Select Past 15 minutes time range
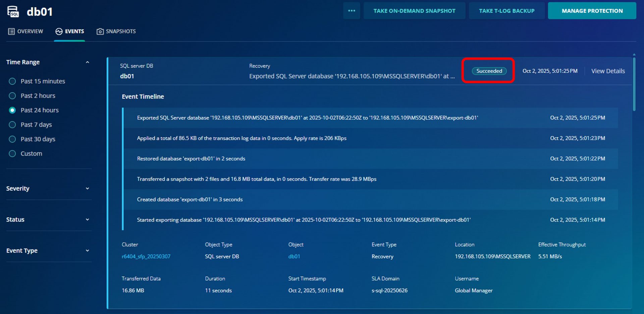Image resolution: width=644 pixels, height=314 pixels. point(12,81)
